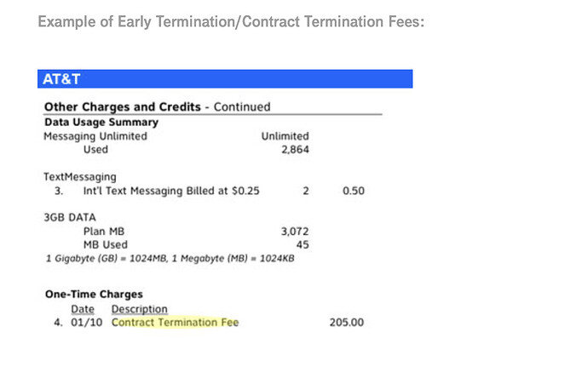Select the highlighted Contract Termination Fee text
The height and width of the screenshot is (372, 588).
click(176, 323)
